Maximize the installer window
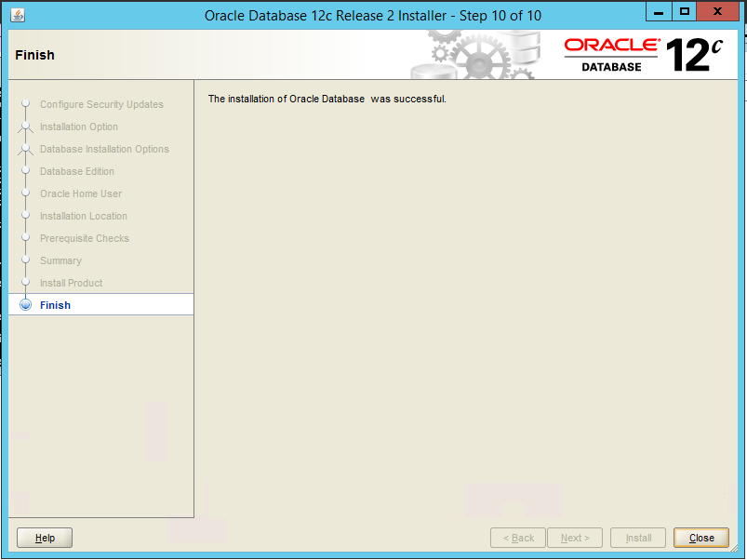This screenshot has width=747, height=560. point(684,11)
